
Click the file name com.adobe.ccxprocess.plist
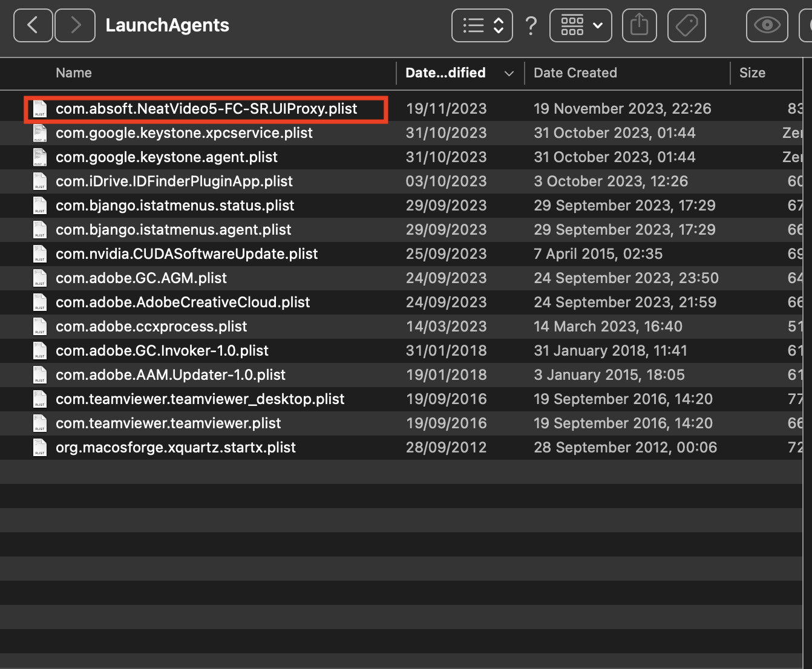[x=151, y=327]
